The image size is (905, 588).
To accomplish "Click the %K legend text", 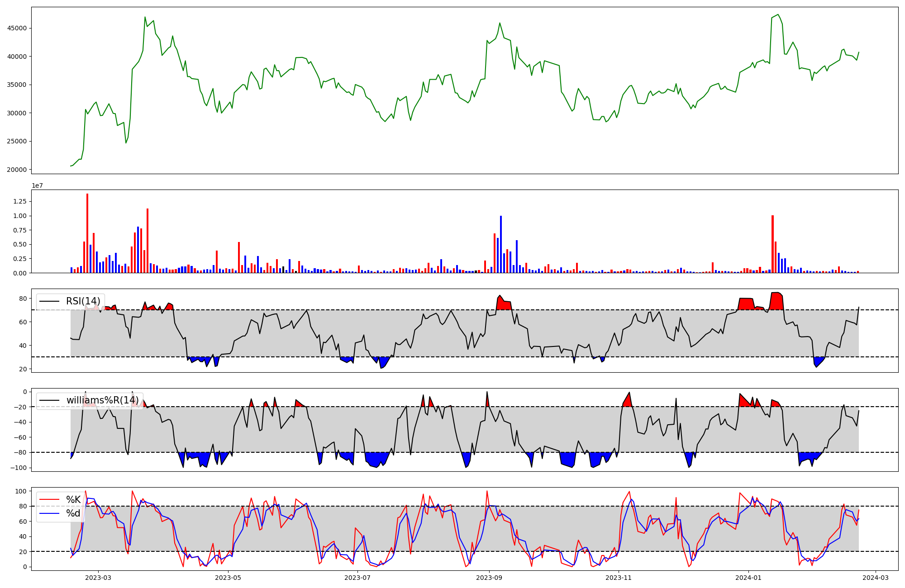I will pos(73,500).
